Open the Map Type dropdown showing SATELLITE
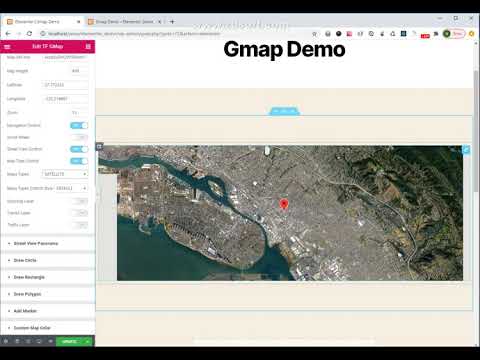The width and height of the screenshot is (480, 360). click(65, 174)
